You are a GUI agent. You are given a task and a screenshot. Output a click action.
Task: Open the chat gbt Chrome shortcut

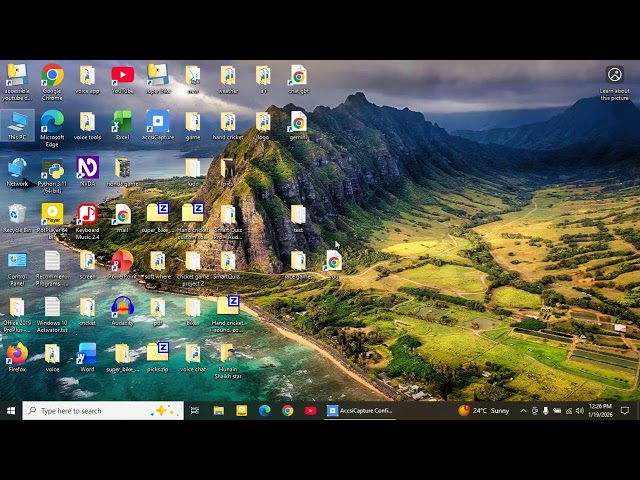[x=298, y=79]
